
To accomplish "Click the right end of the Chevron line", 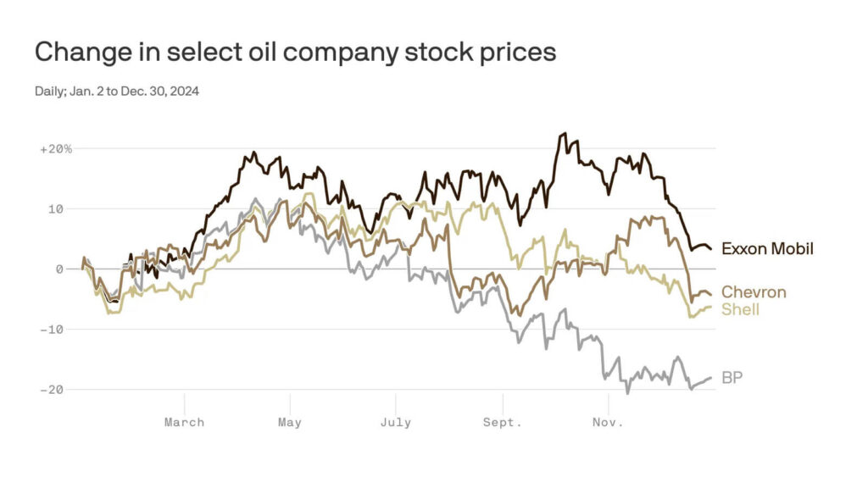I will pyautogui.click(x=710, y=293).
